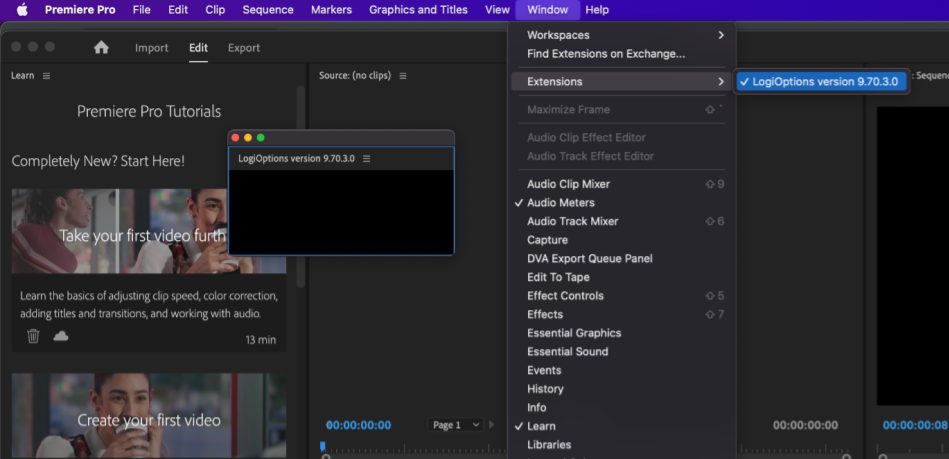The width and height of the screenshot is (949, 459).
Task: Open the Audio Track Mixer panel
Action: click(x=622, y=222)
